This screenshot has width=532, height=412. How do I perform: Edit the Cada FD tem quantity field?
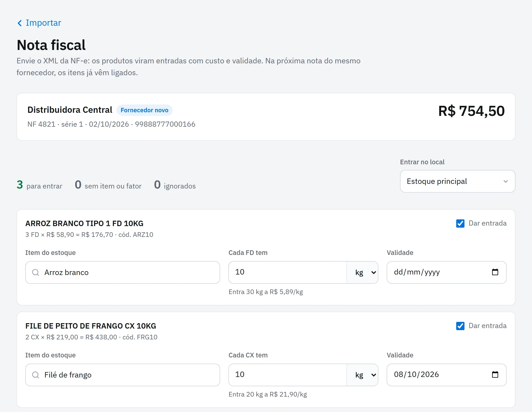click(x=288, y=272)
